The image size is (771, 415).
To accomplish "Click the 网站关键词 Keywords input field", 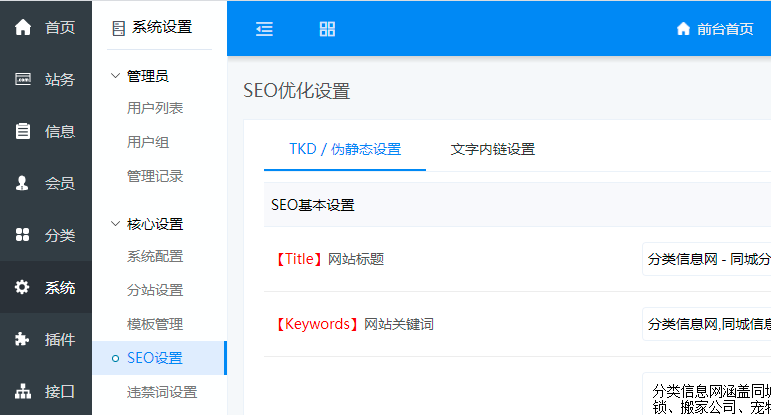I will click(x=707, y=323).
